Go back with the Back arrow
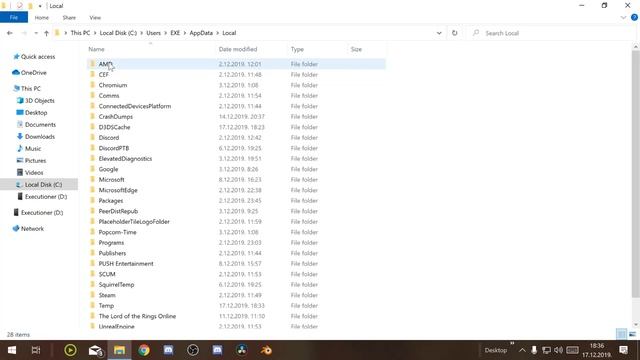Viewport: 640px width, 360px height. [10, 33]
